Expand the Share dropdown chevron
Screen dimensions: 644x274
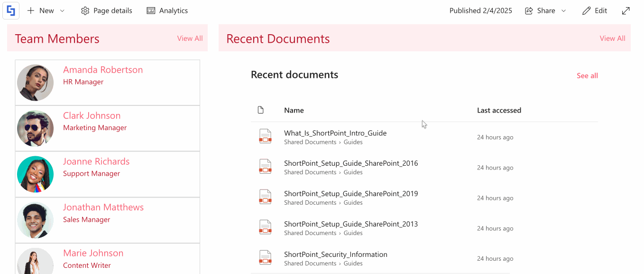(x=564, y=11)
